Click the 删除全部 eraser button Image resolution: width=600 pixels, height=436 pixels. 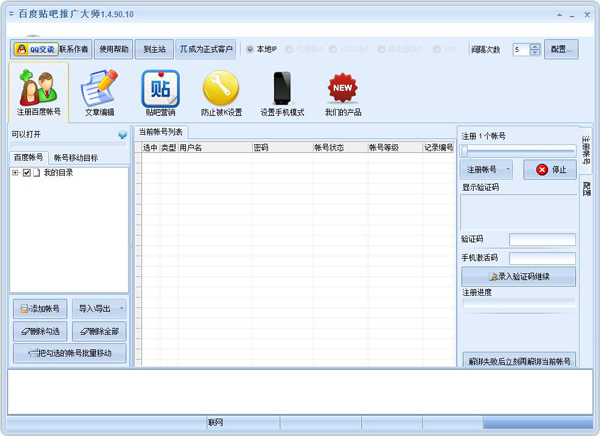(x=99, y=331)
